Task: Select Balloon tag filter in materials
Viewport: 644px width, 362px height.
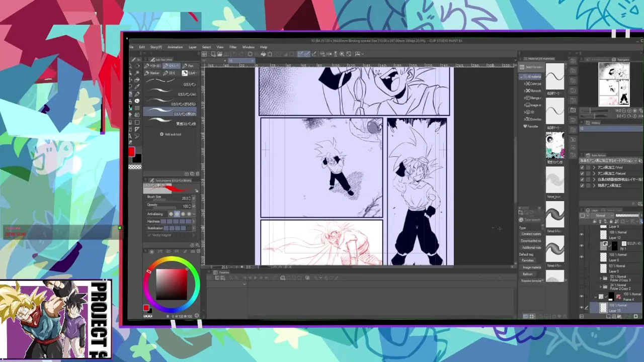Action: [x=527, y=274]
